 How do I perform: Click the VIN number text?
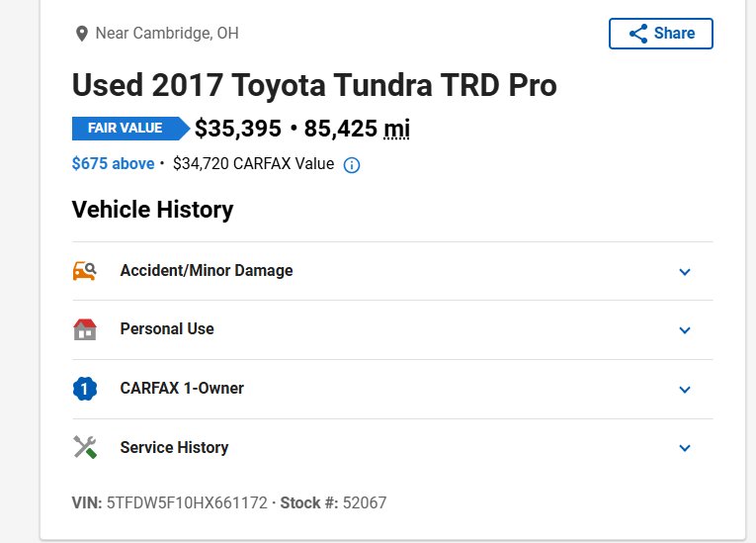pos(187,502)
